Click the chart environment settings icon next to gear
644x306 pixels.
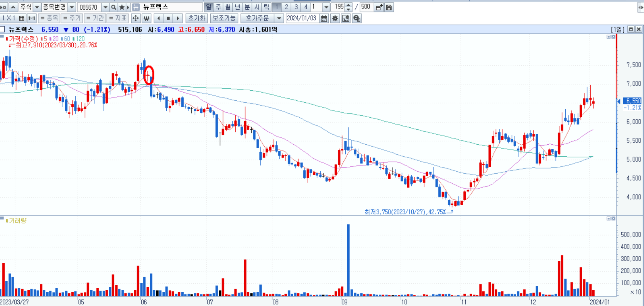[x=346, y=18]
